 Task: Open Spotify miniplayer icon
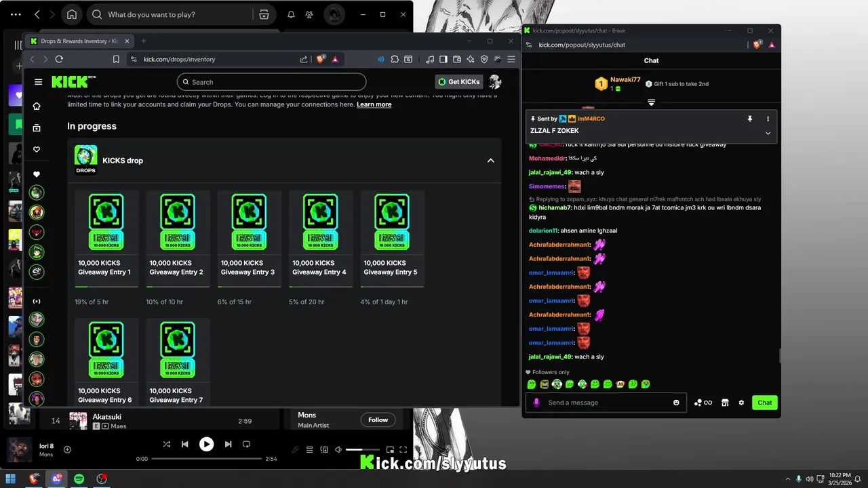(x=390, y=449)
